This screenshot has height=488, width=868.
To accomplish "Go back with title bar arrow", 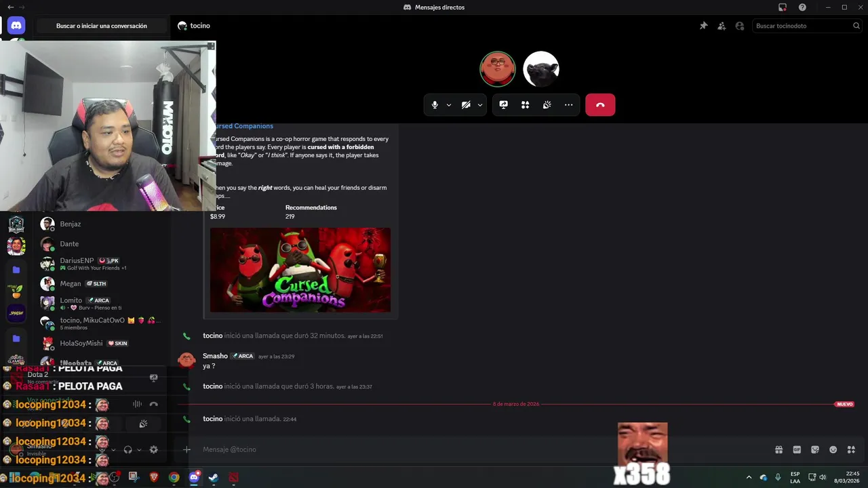I will [x=11, y=7].
